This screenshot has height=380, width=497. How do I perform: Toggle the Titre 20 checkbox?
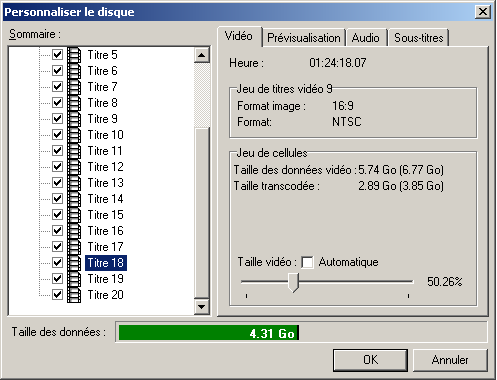click(x=57, y=294)
